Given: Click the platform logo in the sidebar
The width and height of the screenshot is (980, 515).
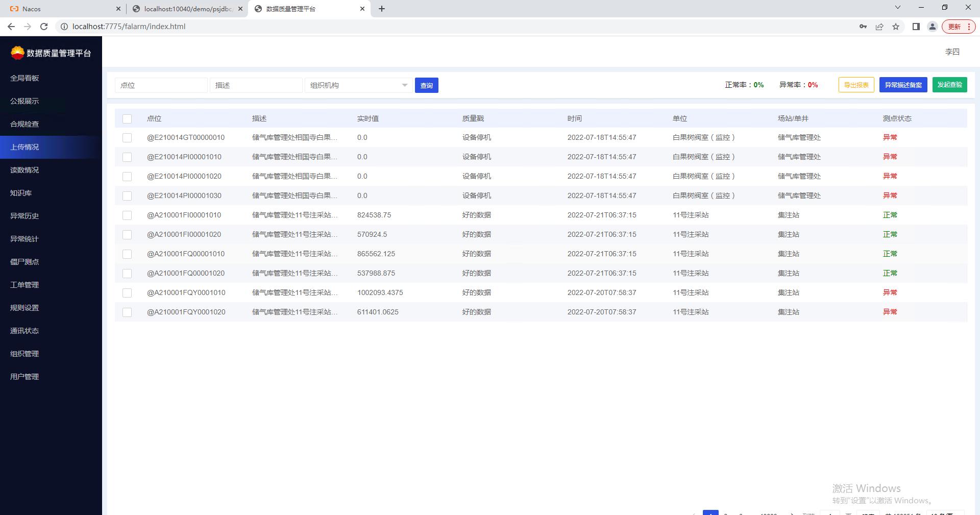Looking at the screenshot, I should (17, 53).
